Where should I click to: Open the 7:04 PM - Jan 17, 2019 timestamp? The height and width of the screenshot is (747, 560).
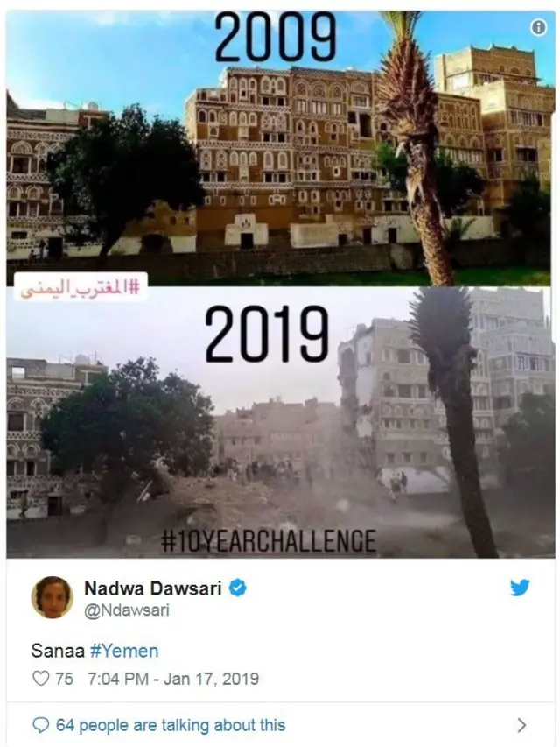click(173, 679)
